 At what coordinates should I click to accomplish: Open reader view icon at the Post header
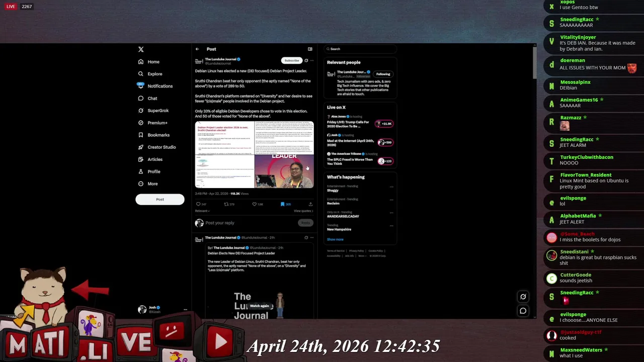click(x=310, y=49)
